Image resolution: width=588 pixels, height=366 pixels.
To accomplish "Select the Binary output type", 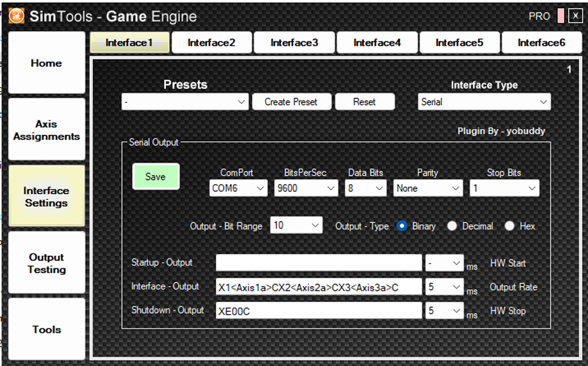I will coord(402,226).
